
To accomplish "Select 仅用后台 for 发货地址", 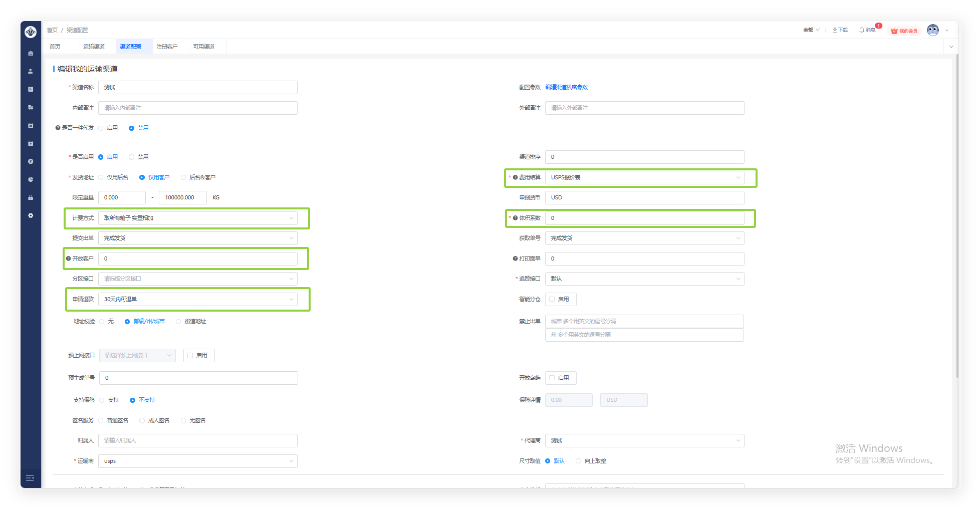I will (101, 177).
